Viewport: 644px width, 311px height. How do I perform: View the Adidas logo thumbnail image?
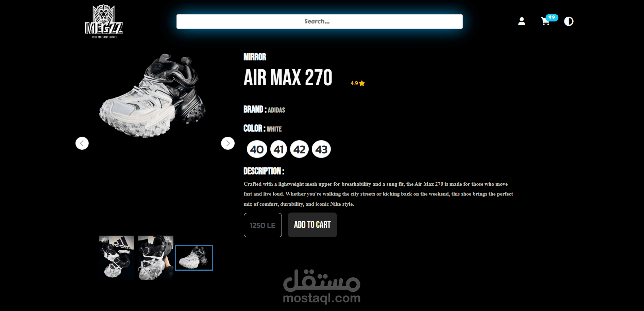pyautogui.click(x=117, y=258)
